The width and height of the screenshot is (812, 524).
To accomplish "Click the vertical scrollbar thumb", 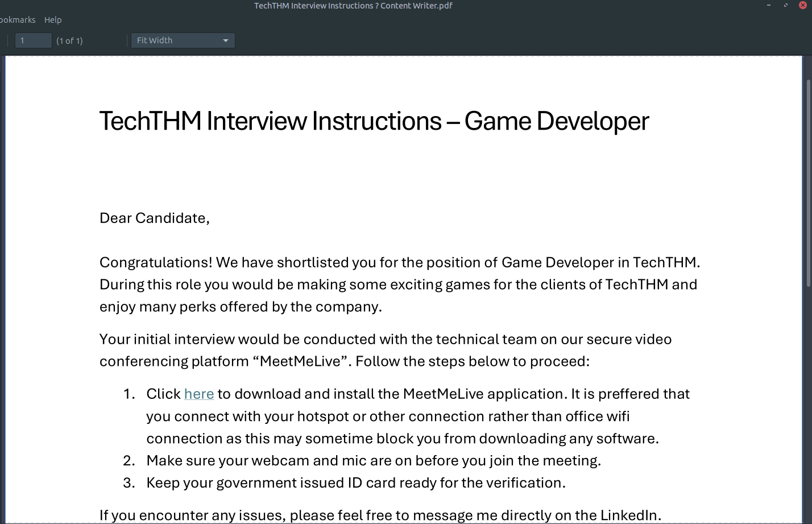I will coord(808,182).
